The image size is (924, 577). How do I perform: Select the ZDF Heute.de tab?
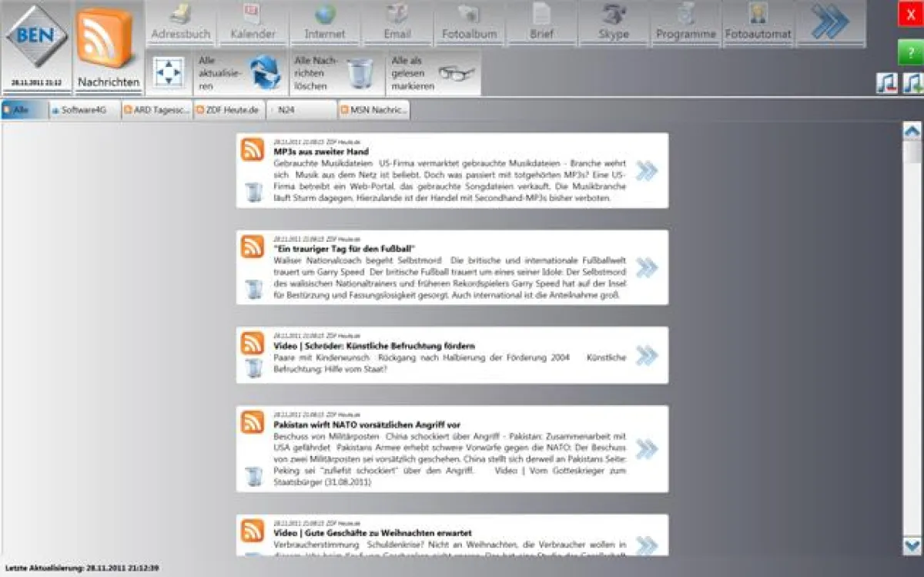pyautogui.click(x=227, y=109)
